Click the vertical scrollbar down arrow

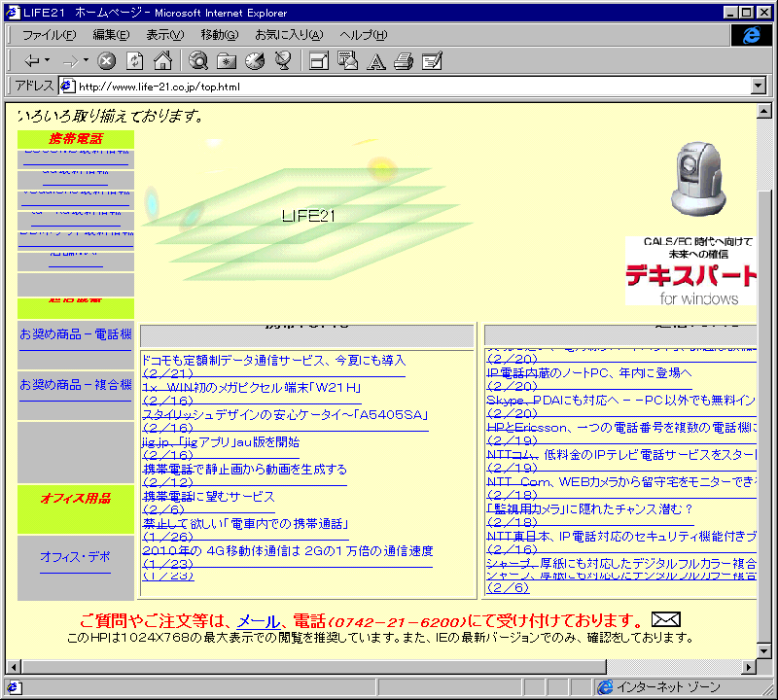(764, 650)
